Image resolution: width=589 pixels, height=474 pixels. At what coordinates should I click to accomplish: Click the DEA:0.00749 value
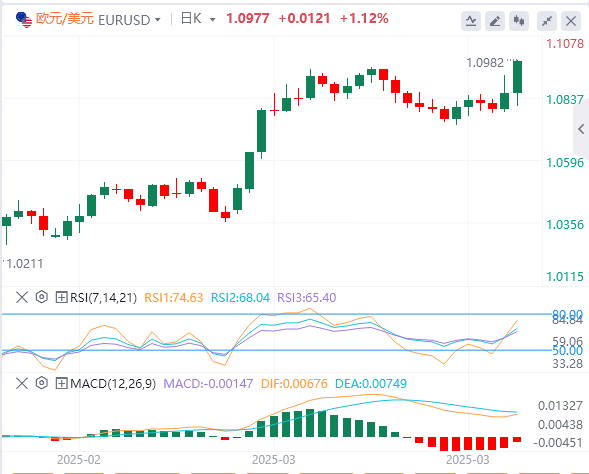pyautogui.click(x=371, y=384)
